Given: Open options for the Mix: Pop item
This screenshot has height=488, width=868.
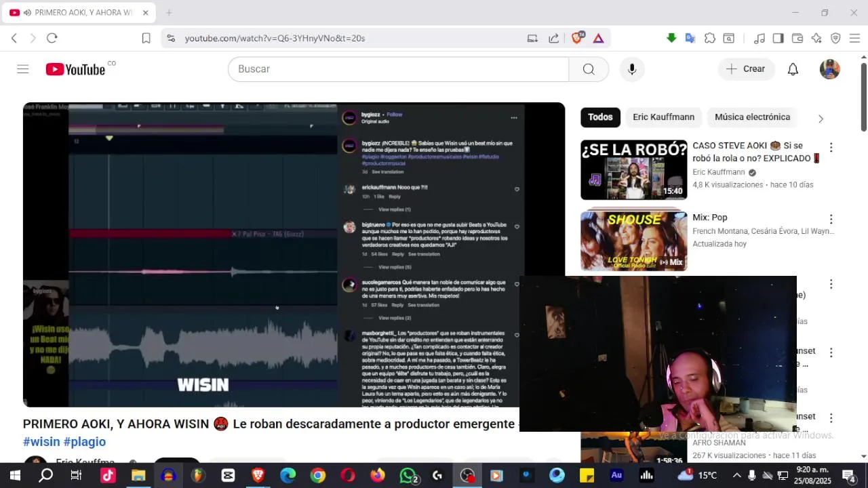Looking at the screenshot, I should click(x=831, y=220).
